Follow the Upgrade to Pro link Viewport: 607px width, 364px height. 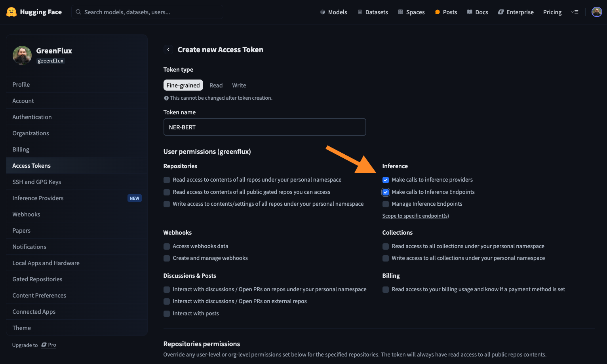coord(49,345)
